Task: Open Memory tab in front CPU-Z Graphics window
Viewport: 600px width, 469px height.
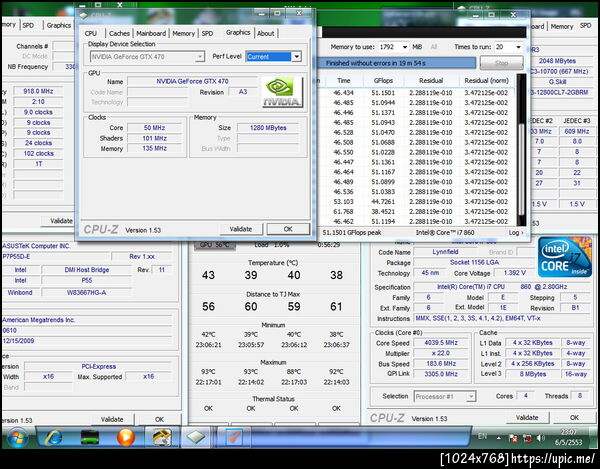Action: click(x=184, y=33)
